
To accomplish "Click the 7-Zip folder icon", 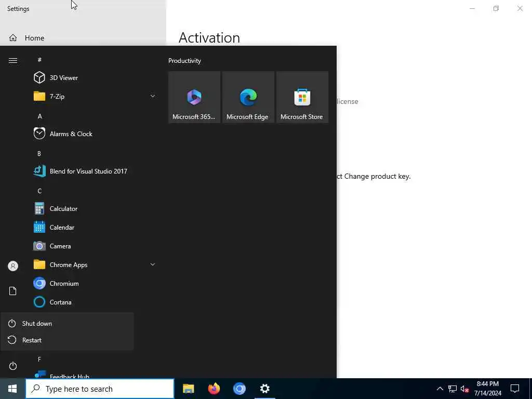I will (39, 96).
